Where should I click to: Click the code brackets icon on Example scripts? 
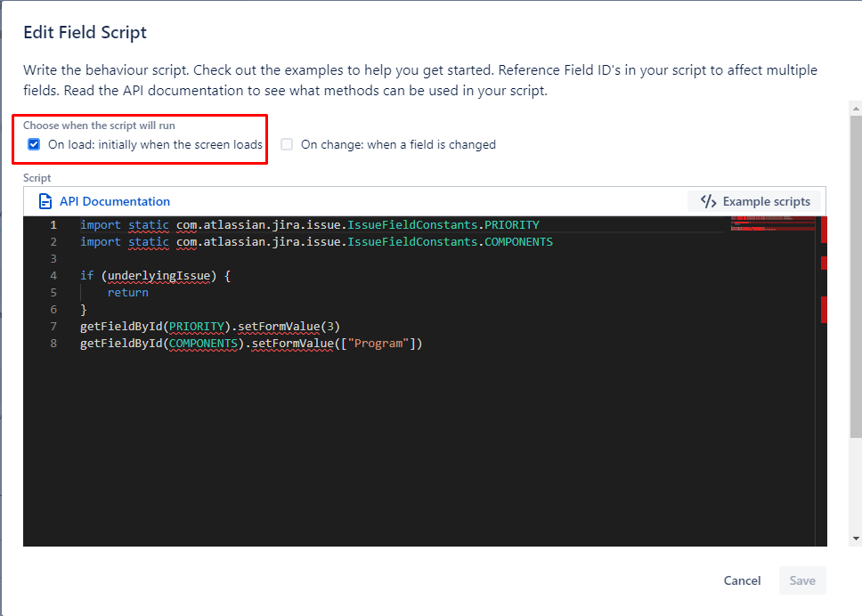709,201
